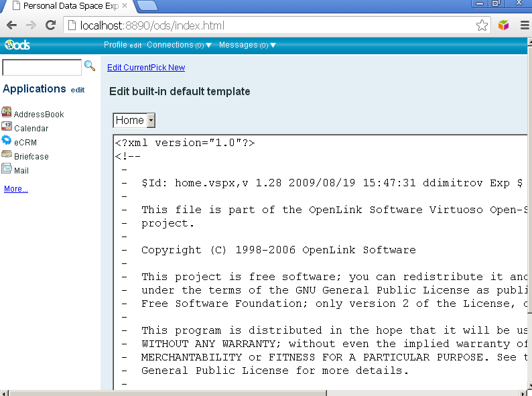This screenshot has width=532, height=396.
Task: Open the Mail application icon
Action: click(x=7, y=170)
